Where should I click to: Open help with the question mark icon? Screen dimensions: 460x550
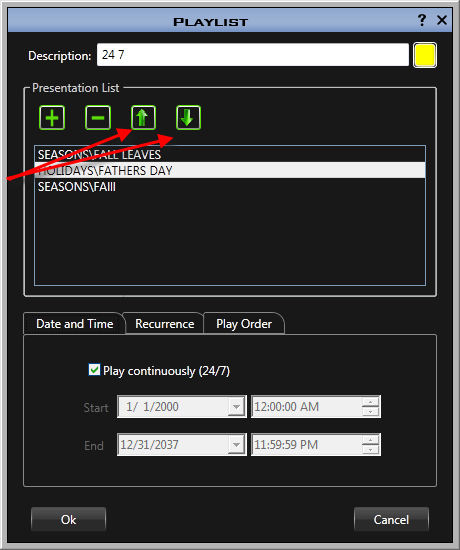422,20
